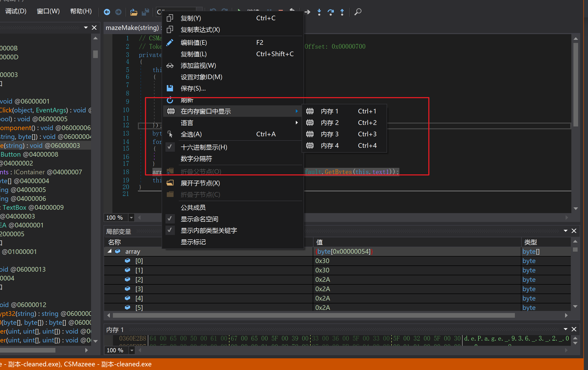Click the variable icon of the array row
The height and width of the screenshot is (370, 588).
[x=118, y=251]
